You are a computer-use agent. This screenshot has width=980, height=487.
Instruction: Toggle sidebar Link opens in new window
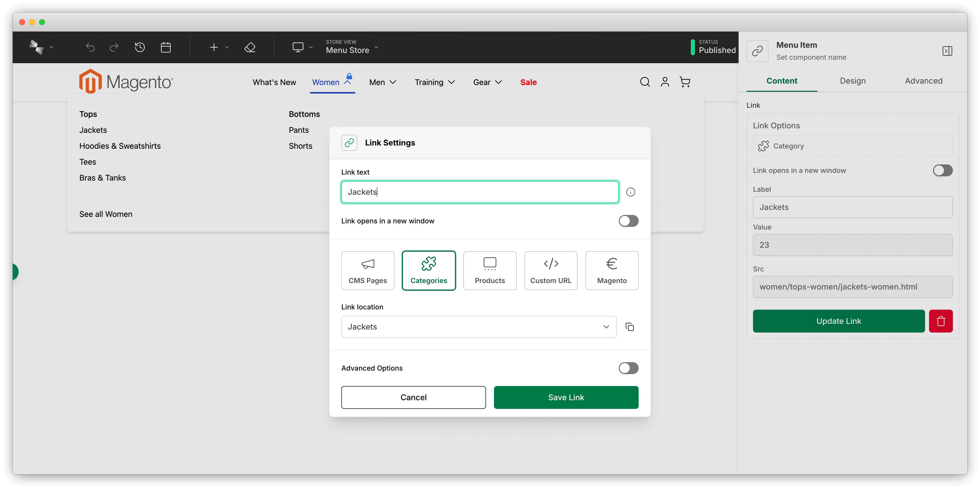pyautogui.click(x=942, y=170)
